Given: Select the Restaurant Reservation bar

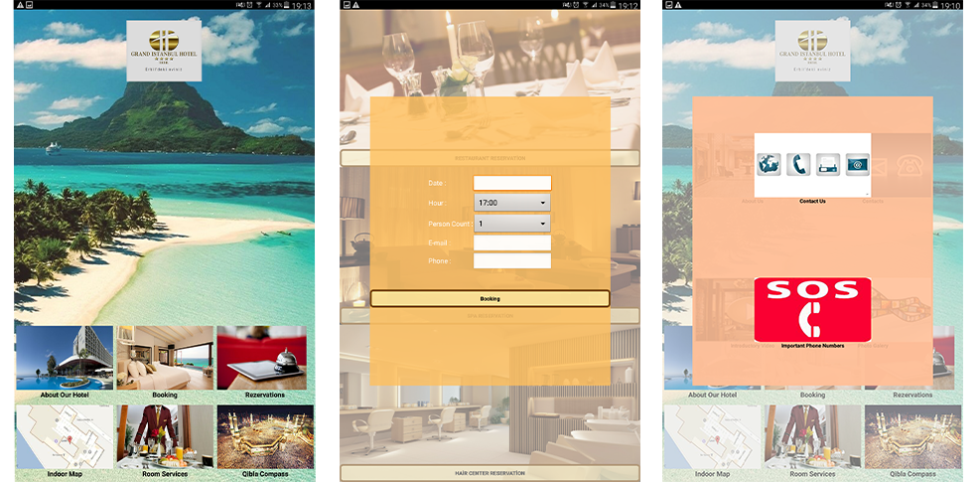Looking at the screenshot, I should click(x=490, y=158).
